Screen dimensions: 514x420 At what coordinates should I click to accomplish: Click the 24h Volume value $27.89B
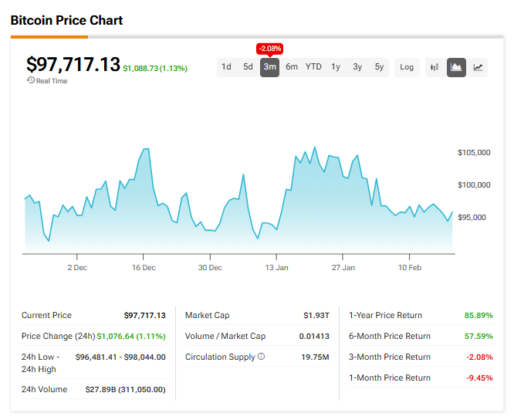(x=126, y=390)
